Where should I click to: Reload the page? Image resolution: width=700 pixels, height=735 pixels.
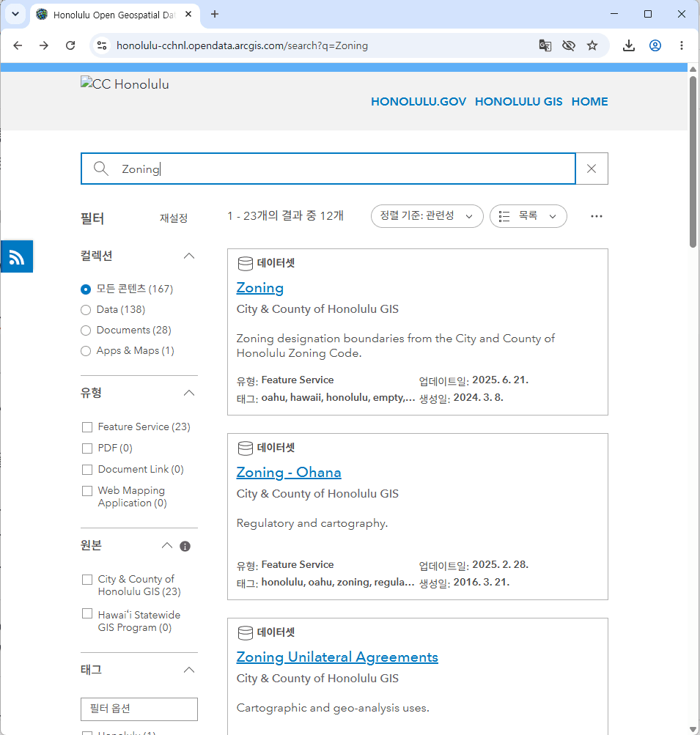pyautogui.click(x=70, y=45)
